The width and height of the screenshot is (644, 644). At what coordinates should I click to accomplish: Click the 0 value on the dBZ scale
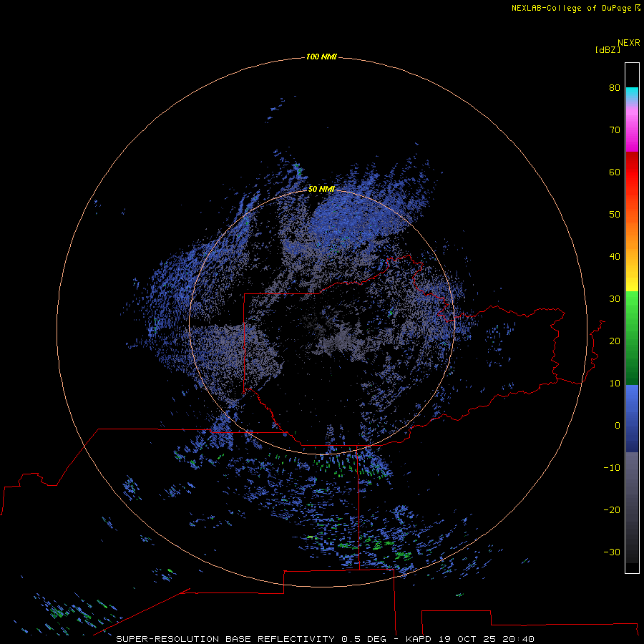point(618,426)
